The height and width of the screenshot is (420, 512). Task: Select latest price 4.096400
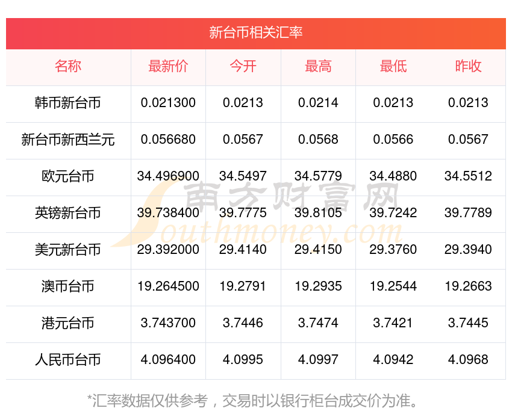[x=168, y=360]
